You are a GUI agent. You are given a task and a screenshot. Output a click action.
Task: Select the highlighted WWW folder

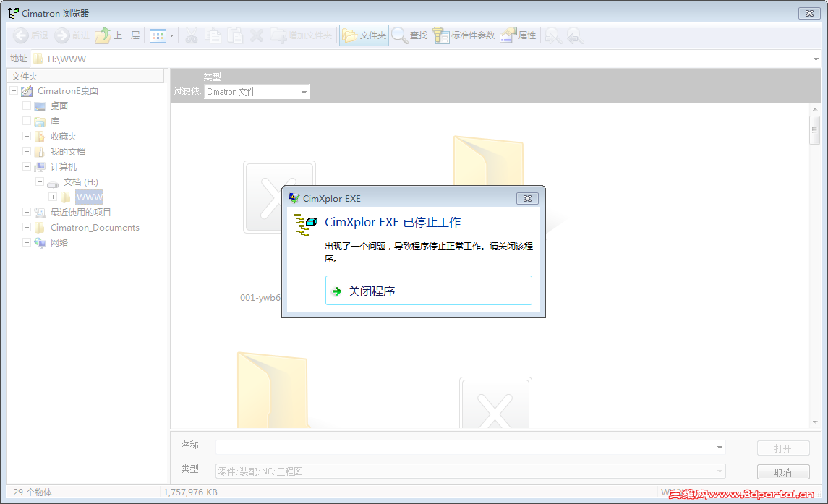(89, 197)
